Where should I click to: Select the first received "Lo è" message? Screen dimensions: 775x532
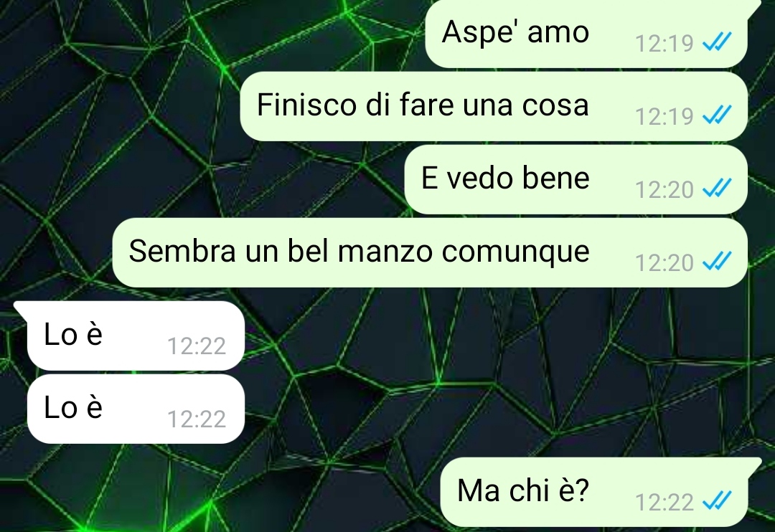(x=136, y=336)
